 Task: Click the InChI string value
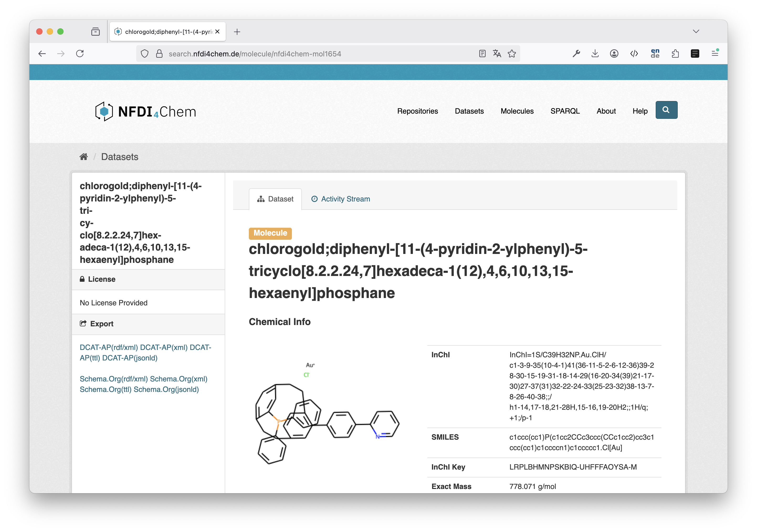[582, 386]
